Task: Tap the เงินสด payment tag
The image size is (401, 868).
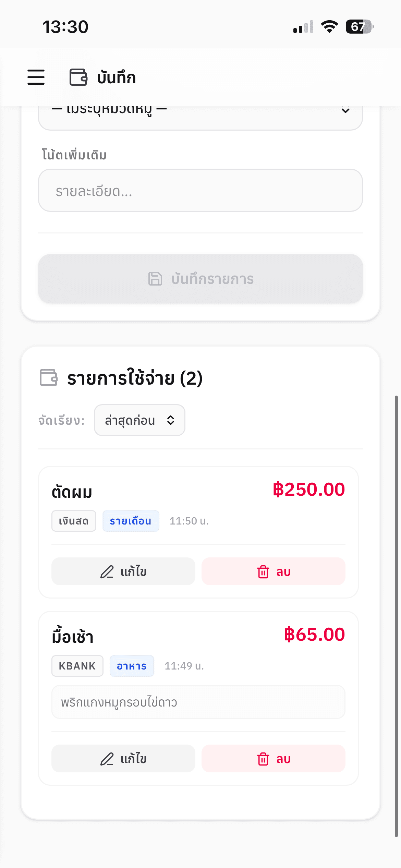Action: pos(74,521)
